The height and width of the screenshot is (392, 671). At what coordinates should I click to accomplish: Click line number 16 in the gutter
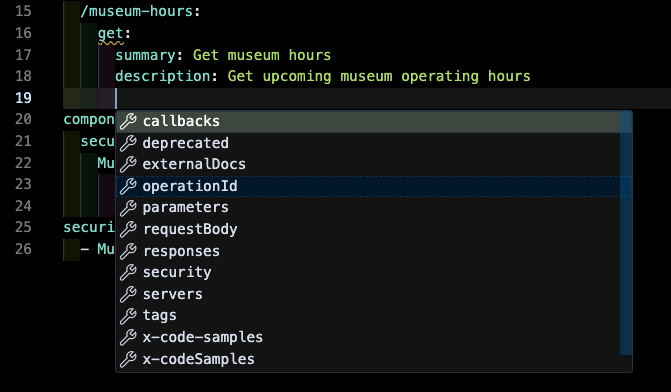point(23,33)
